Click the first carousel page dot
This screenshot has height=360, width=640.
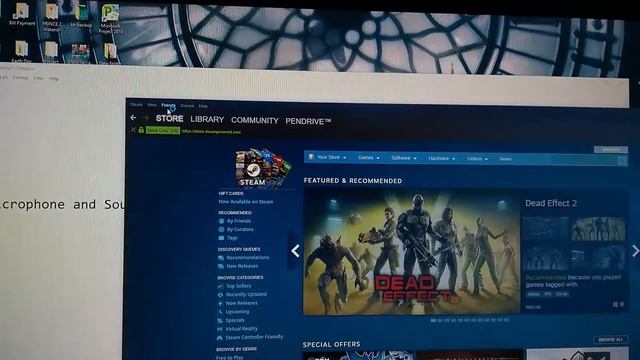click(x=433, y=320)
